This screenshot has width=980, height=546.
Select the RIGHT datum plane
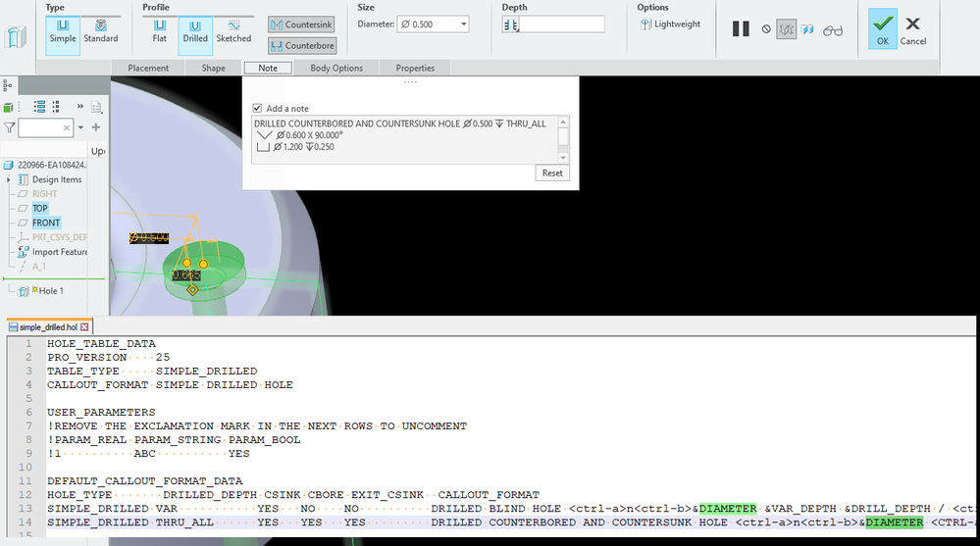pos(44,194)
